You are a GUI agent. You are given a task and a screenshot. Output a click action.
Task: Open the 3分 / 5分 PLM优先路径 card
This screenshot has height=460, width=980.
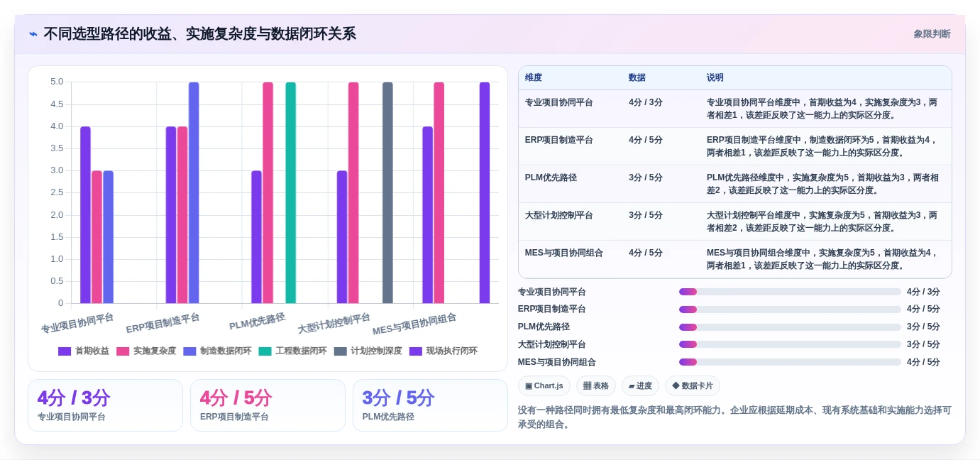(430, 405)
